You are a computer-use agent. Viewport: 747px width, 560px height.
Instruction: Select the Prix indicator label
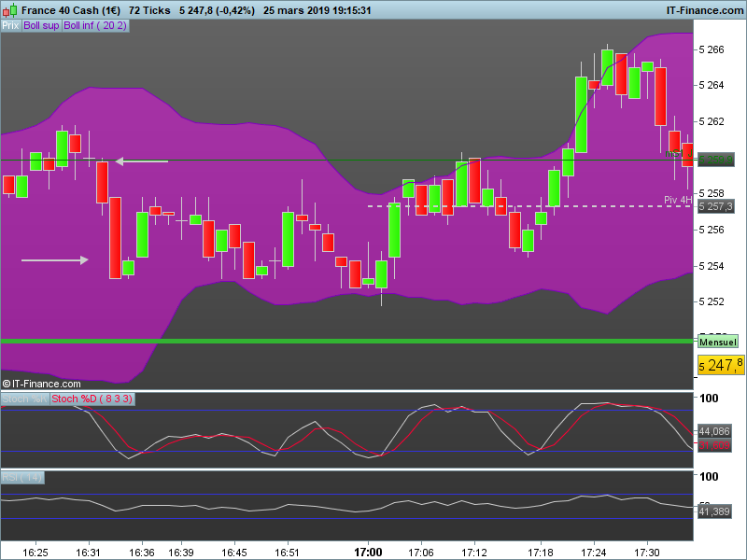click(x=10, y=26)
